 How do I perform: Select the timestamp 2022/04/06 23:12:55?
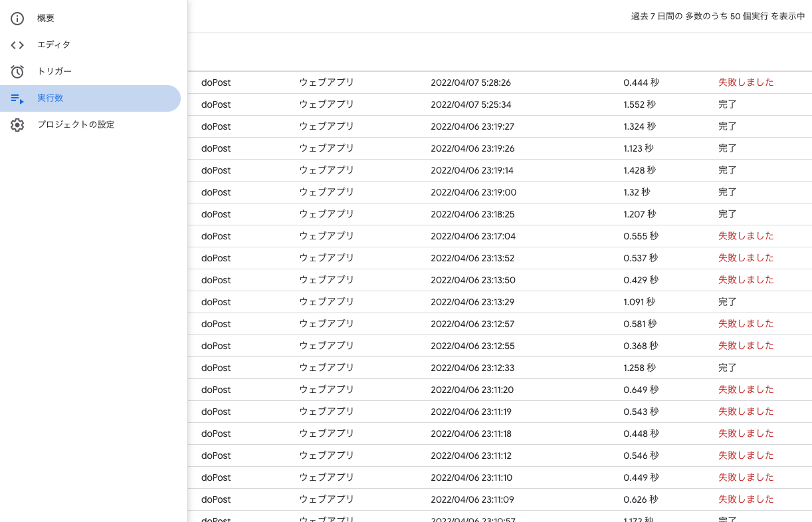[472, 346]
